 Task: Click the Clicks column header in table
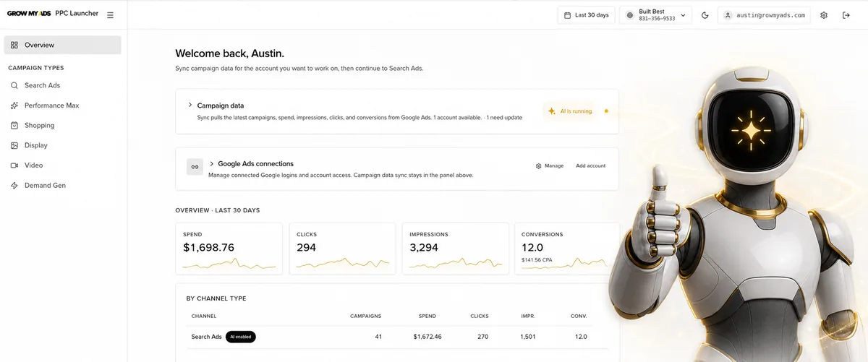coord(480,316)
